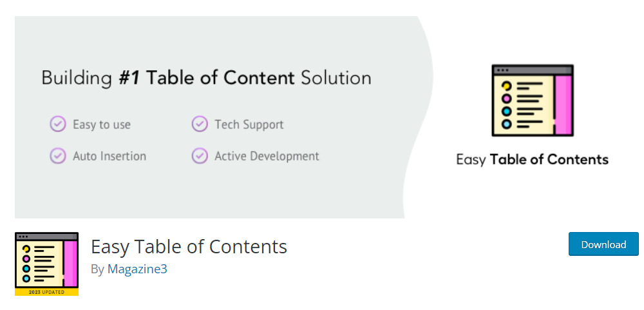Click the blue Download button
This screenshot has width=644, height=310.
(x=603, y=244)
